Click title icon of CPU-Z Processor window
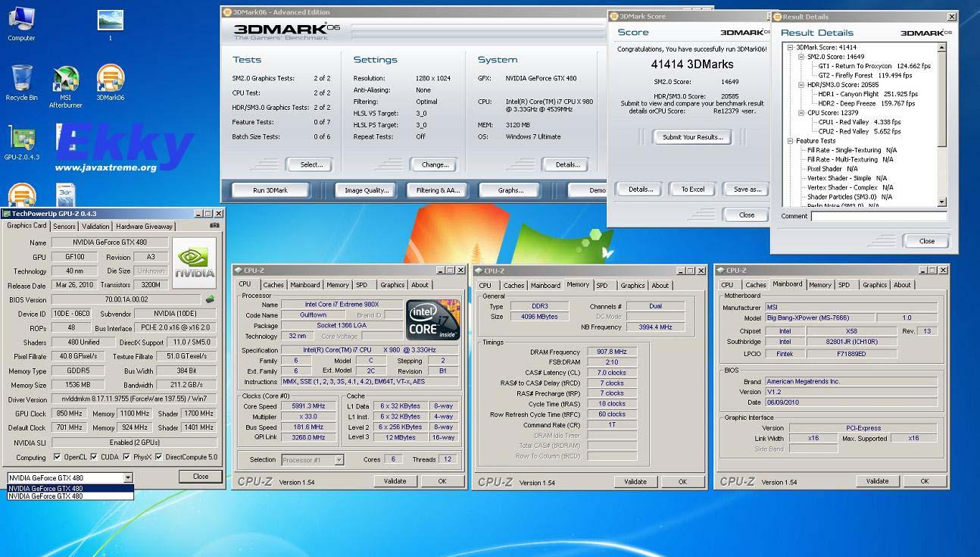Viewport: 980px width, 557px height. (x=238, y=271)
